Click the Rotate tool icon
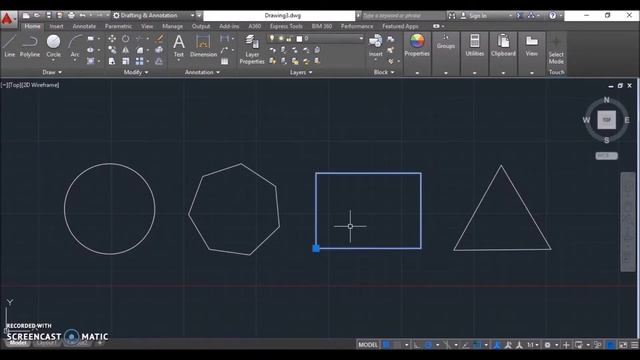The height and width of the screenshot is (360, 640). [x=126, y=39]
